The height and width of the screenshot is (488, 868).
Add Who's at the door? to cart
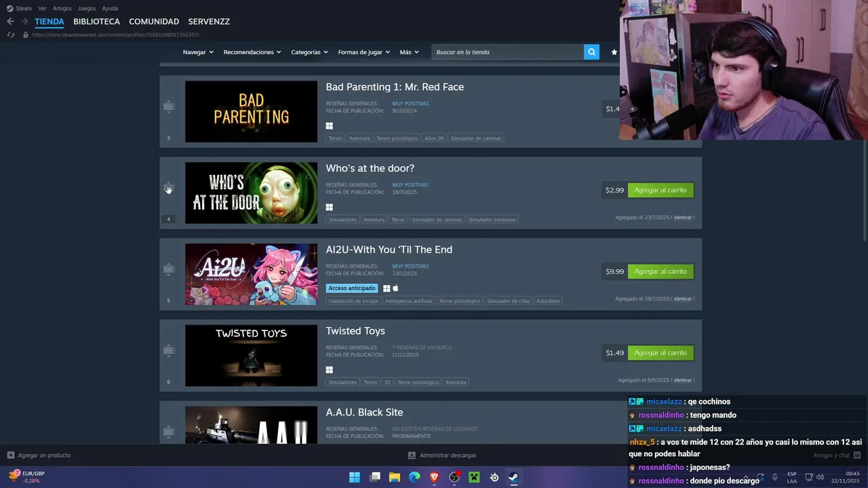[x=660, y=190]
